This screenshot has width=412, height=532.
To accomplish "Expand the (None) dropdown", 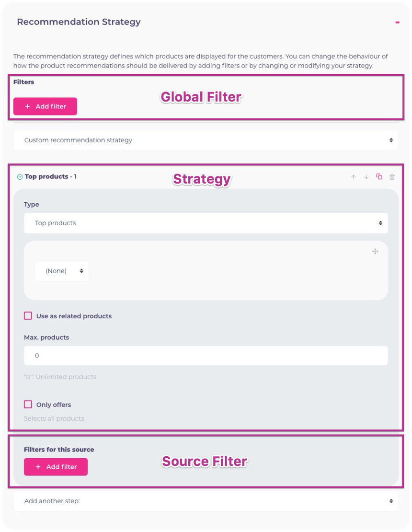I will pyautogui.click(x=62, y=271).
